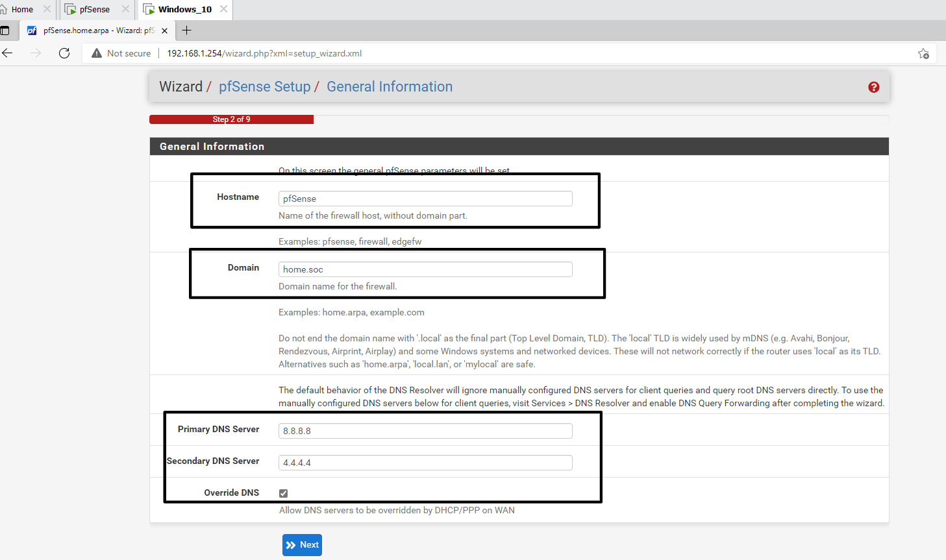Screen dimensions: 946x560
Task: Click 'Allow DNS servers to be overridden' text
Action: [x=397, y=510]
